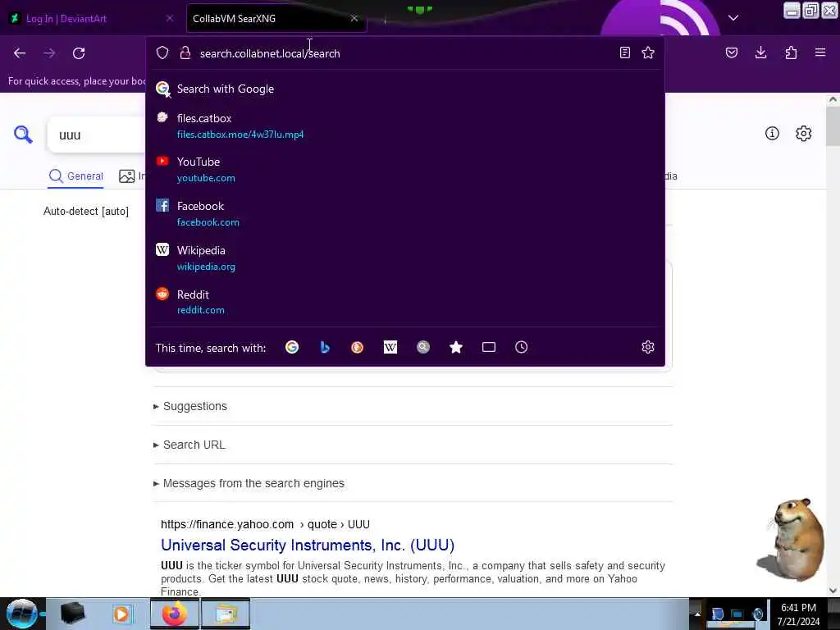
Task: Close the CollabVM SearXNG tab
Action: (x=354, y=18)
